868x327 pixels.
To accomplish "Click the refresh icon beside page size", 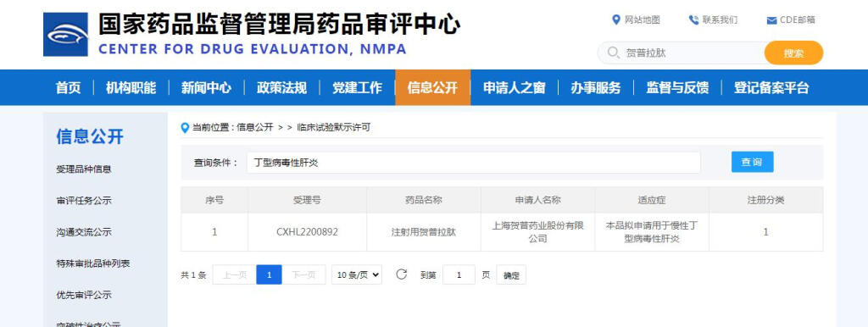I will click(x=401, y=274).
